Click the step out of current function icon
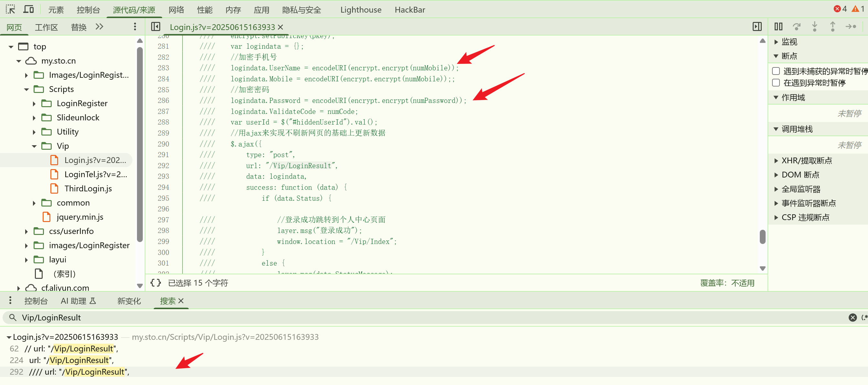Viewport: 868px width, 385px height. (x=832, y=26)
